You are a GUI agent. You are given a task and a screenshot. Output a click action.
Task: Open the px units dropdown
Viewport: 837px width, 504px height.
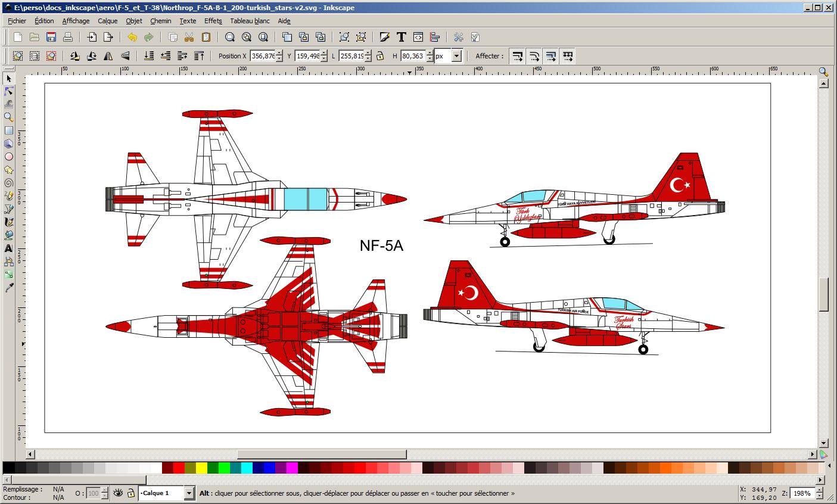456,56
